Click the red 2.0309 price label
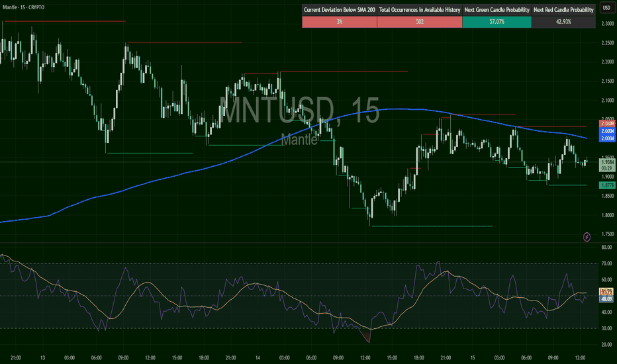617x364 pixels. click(607, 124)
